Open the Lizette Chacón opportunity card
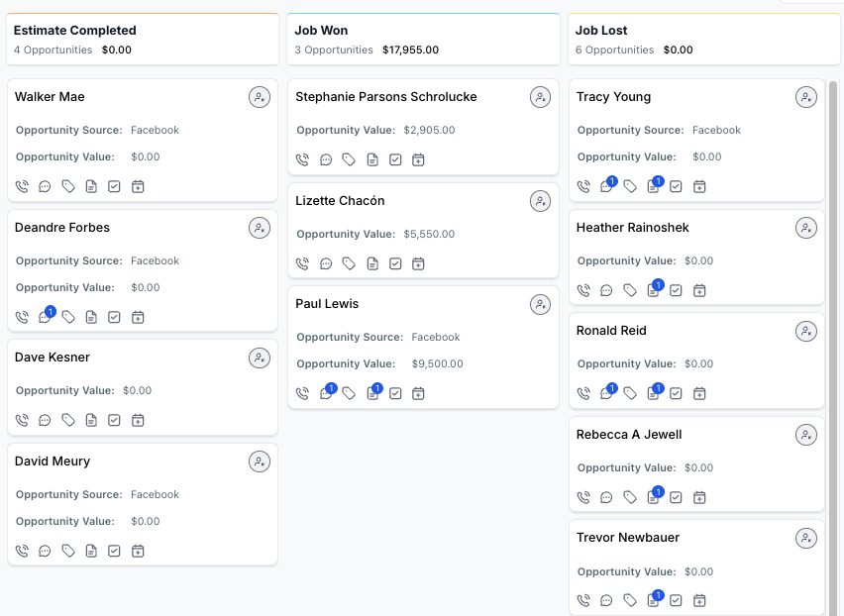844x616 pixels. click(424, 231)
